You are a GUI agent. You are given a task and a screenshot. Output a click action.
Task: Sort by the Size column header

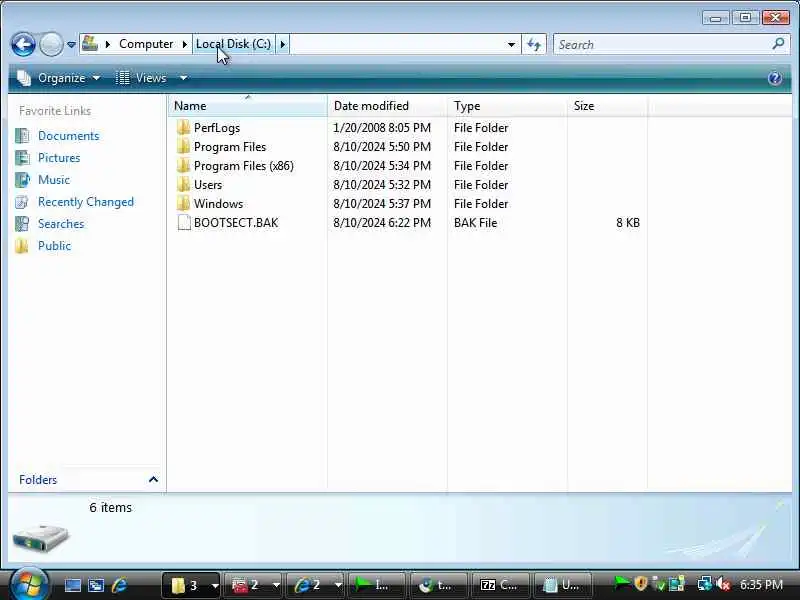click(x=607, y=106)
